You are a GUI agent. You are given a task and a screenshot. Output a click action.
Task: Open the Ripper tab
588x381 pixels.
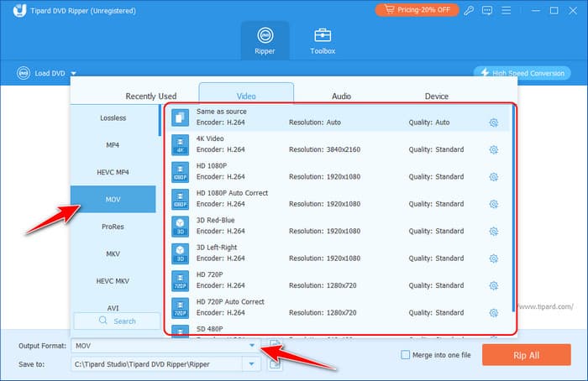[x=265, y=41]
